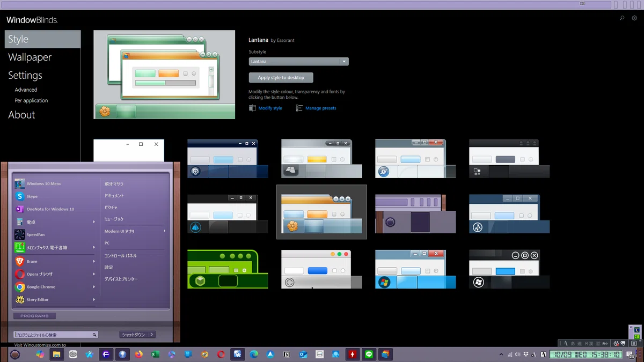Click the red lightning bolt taskbar icon
The image size is (644, 362).
pos(353,354)
